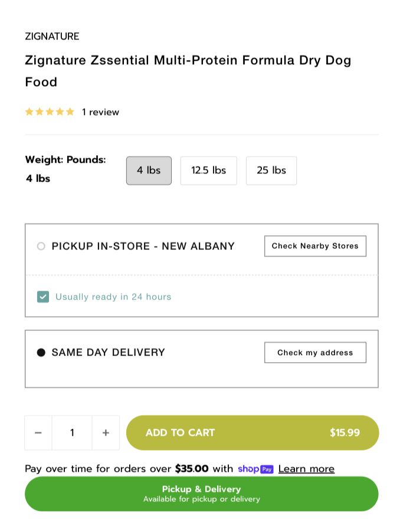Choose the 25 lbs weight option
Screen dimensions: 400x532
point(271,170)
